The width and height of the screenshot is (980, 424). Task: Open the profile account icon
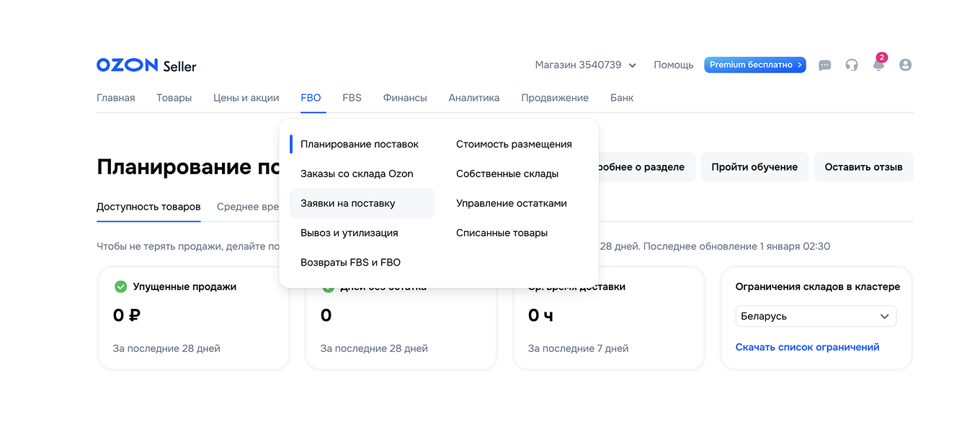(x=905, y=65)
